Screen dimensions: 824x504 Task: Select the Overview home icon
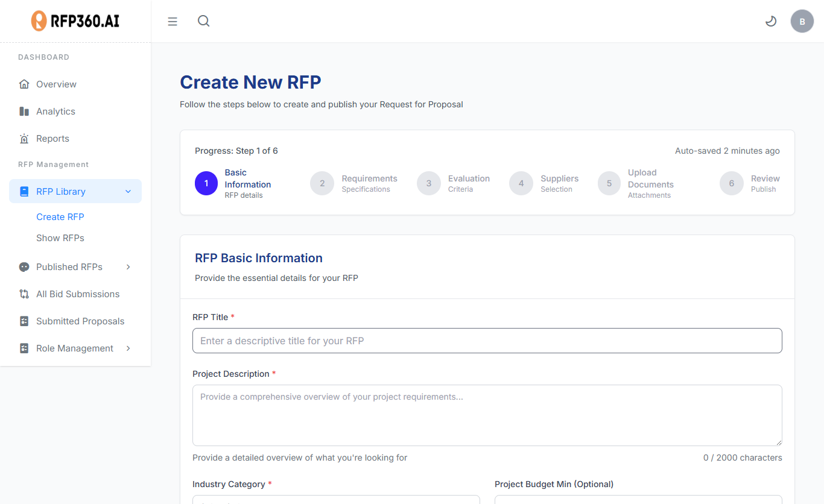coord(25,84)
